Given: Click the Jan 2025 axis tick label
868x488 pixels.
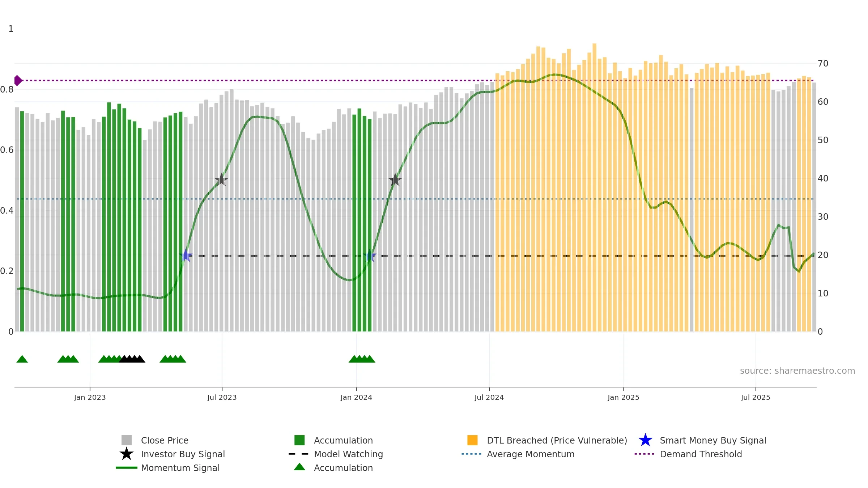Looking at the screenshot, I should [624, 398].
